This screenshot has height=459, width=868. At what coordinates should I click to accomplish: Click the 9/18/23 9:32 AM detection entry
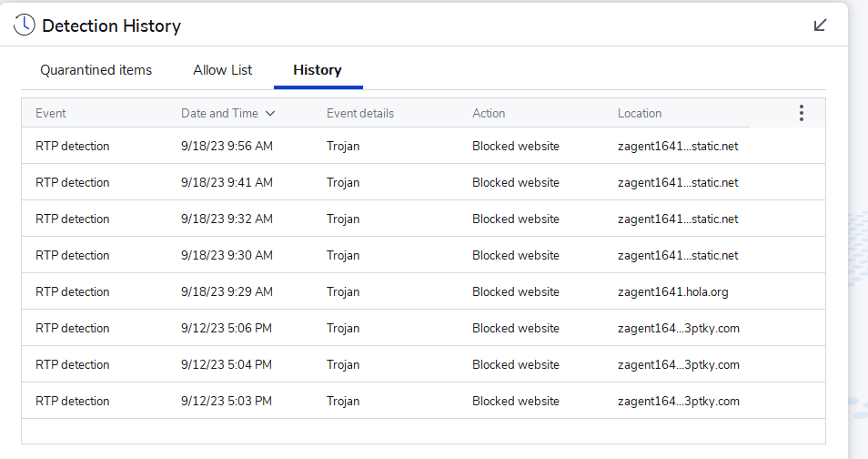click(227, 219)
